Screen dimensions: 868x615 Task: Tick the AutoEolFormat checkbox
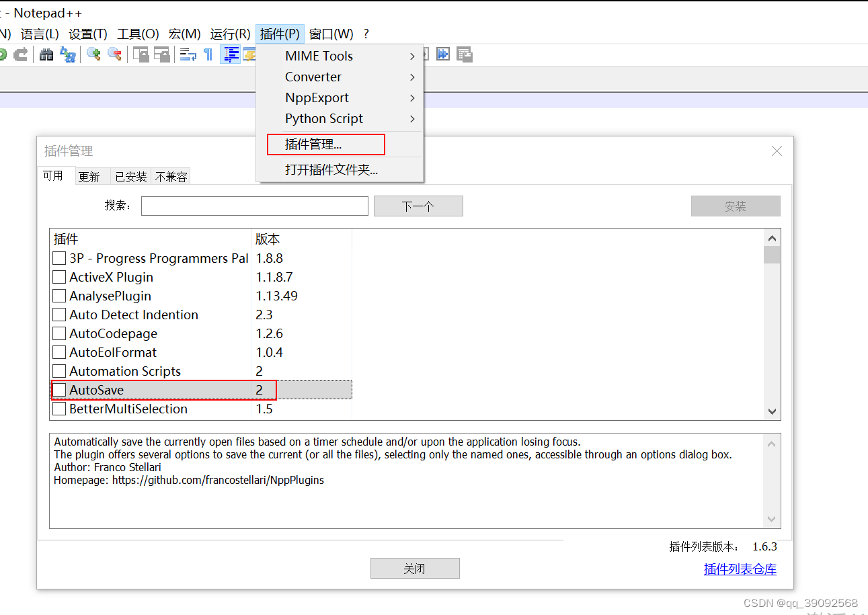pos(59,352)
